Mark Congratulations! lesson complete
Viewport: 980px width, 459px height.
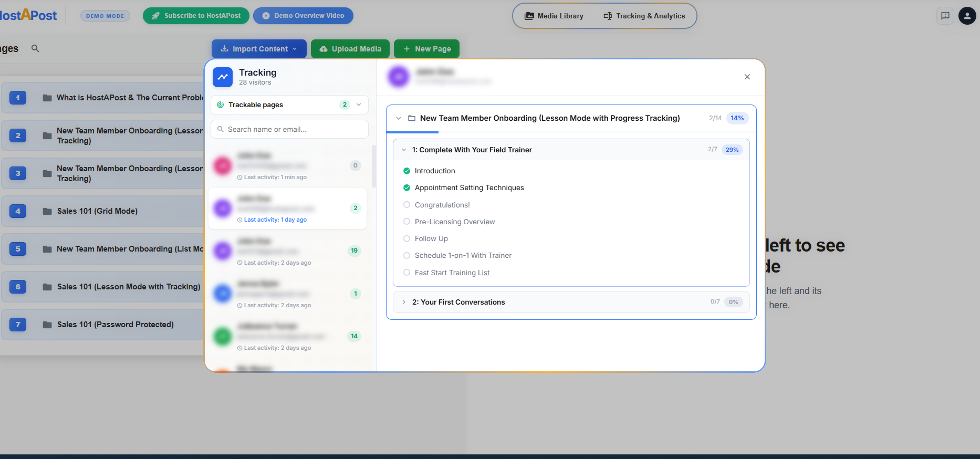[x=406, y=205]
